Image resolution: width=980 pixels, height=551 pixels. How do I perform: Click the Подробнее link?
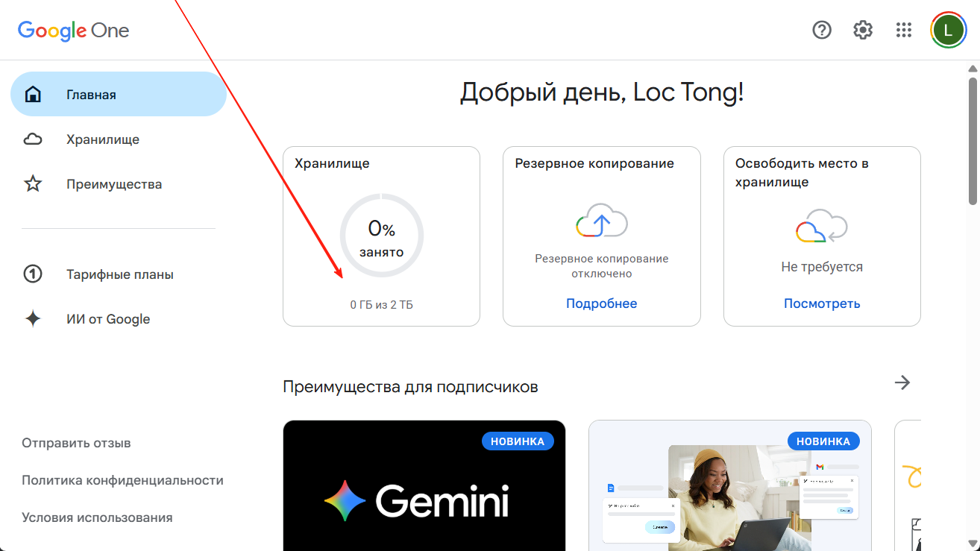pyautogui.click(x=602, y=303)
